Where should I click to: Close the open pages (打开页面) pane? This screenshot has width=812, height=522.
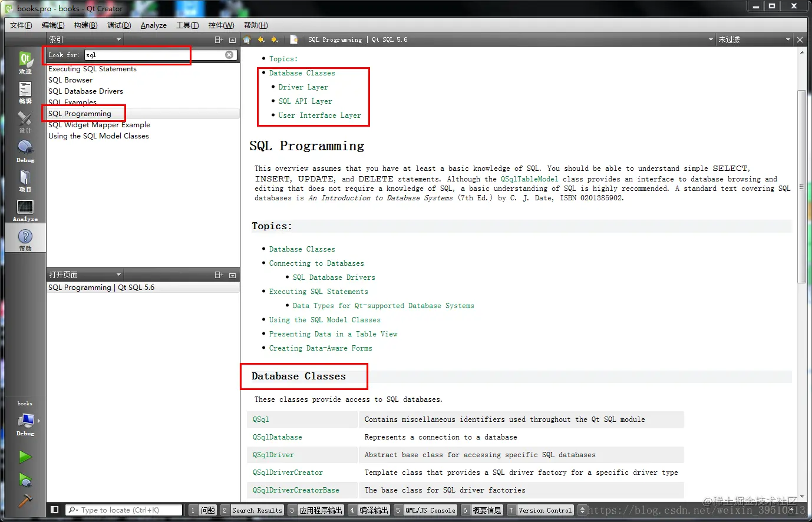tap(232, 275)
